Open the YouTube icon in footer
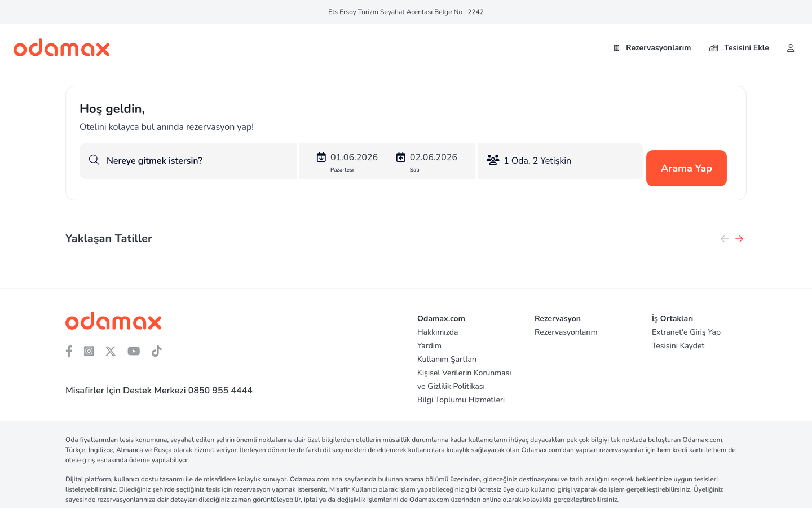Viewport: 812px width, 508px height. [x=134, y=351]
